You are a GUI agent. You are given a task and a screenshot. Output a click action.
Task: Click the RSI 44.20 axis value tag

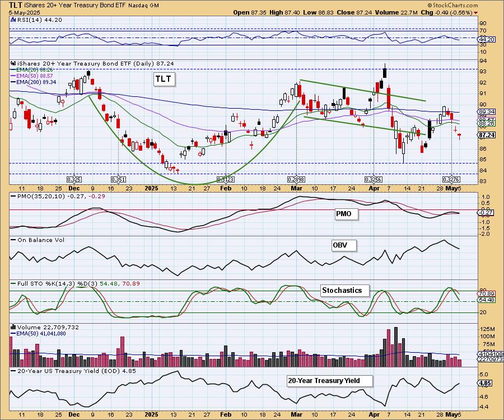486,39
